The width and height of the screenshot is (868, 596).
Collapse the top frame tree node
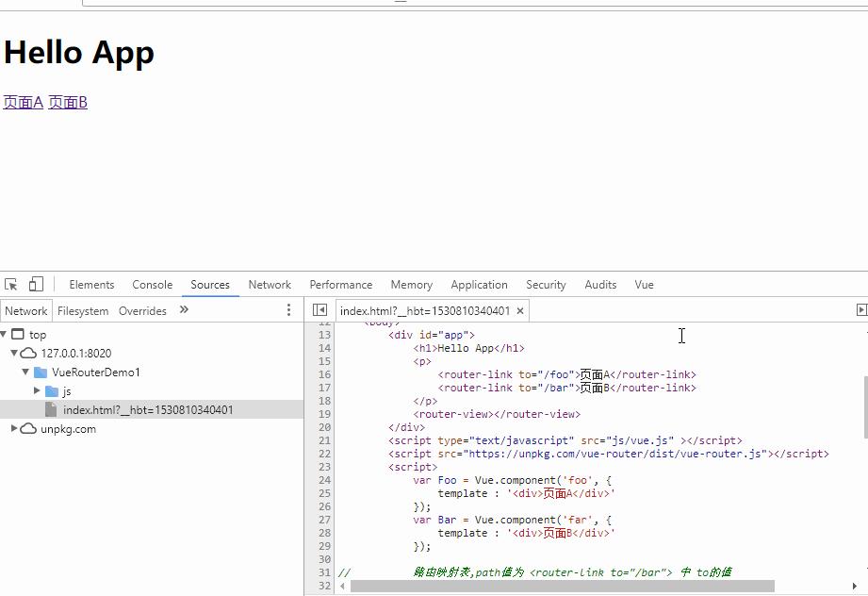(x=5, y=335)
